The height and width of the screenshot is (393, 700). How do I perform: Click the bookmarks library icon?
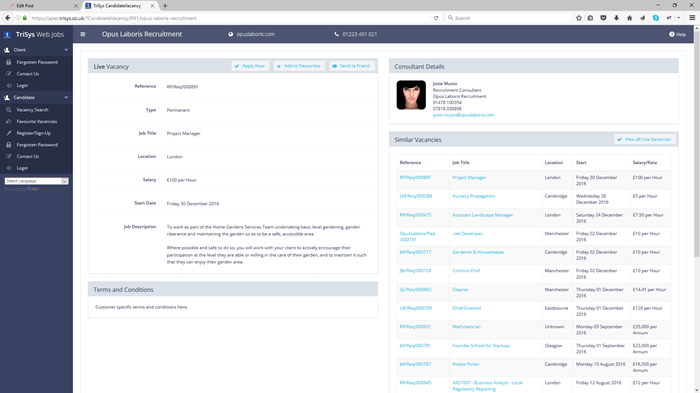click(x=591, y=18)
